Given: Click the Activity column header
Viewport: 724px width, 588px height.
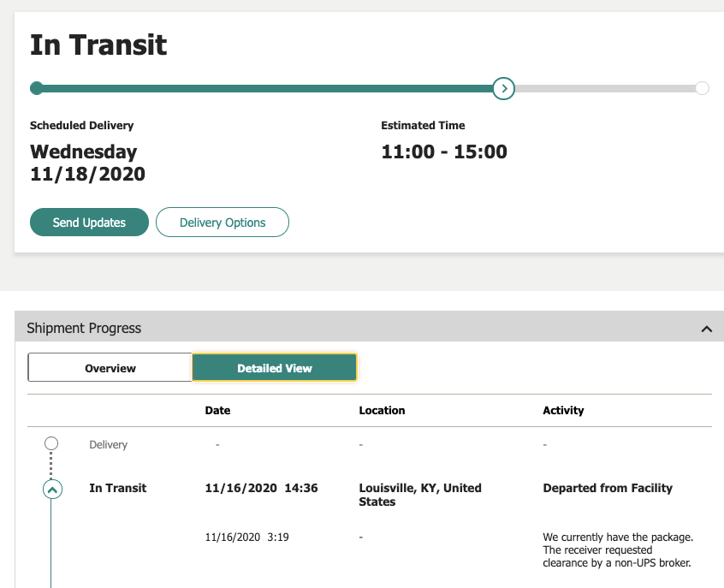Looking at the screenshot, I should (563, 410).
